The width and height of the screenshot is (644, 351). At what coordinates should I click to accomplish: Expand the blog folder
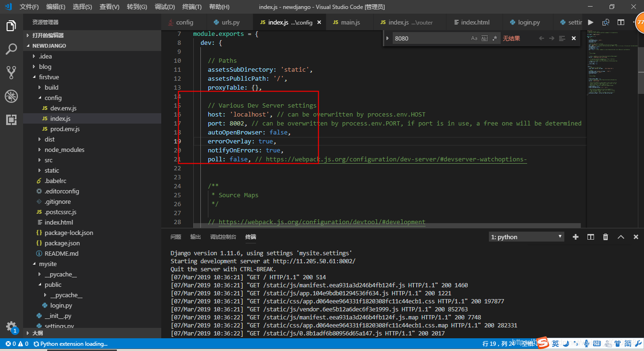[92, 67]
